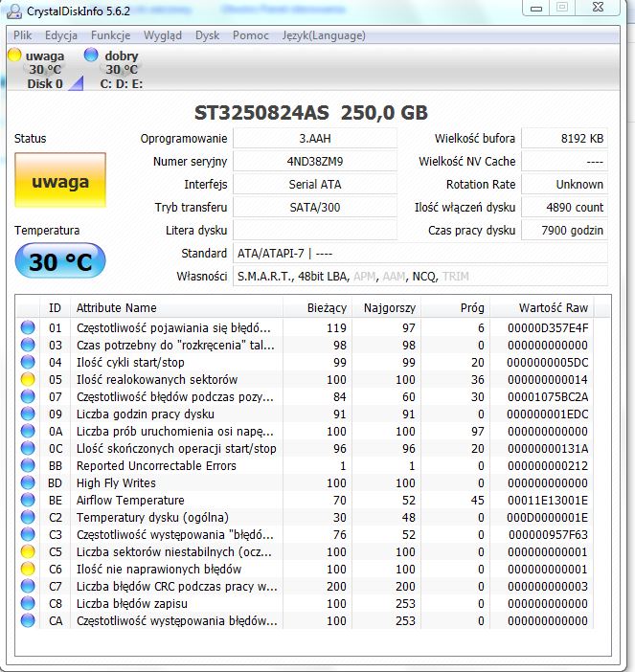Click the ID column header
Image resolution: width=635 pixels, height=672 pixels.
click(x=55, y=307)
